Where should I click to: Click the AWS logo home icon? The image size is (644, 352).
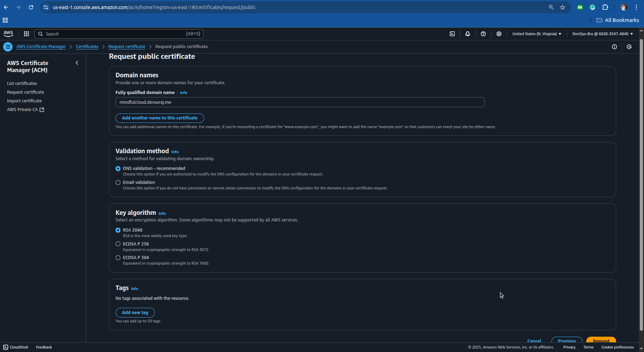pyautogui.click(x=8, y=34)
